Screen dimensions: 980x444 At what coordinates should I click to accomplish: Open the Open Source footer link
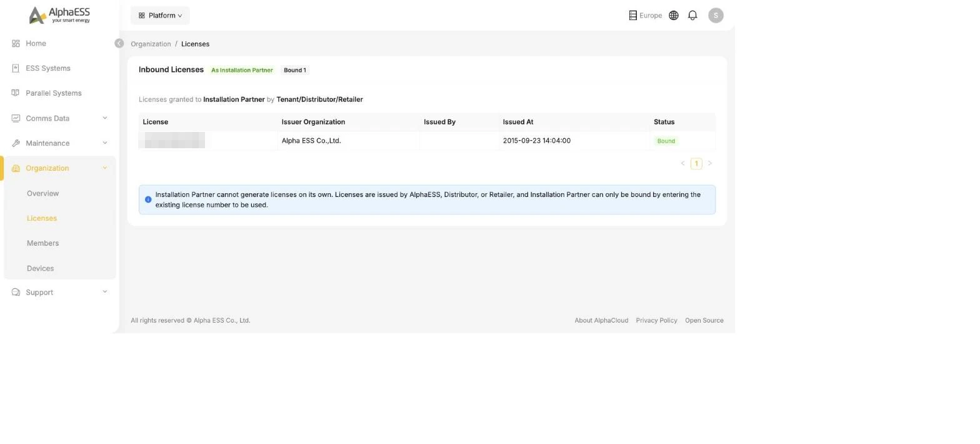[704, 320]
